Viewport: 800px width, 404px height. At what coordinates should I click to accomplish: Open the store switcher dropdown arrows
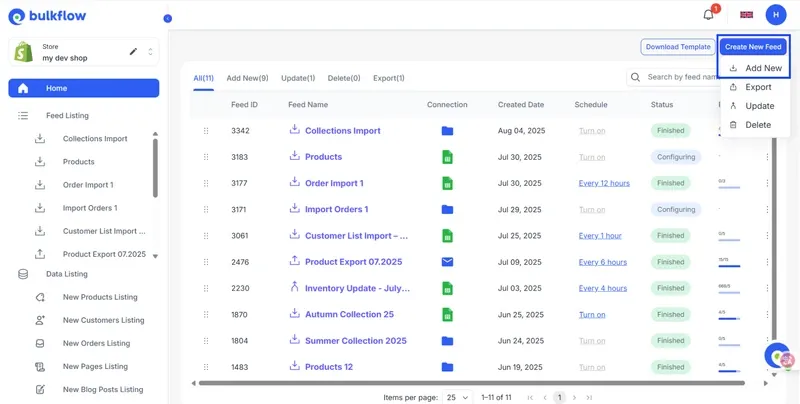(150, 52)
